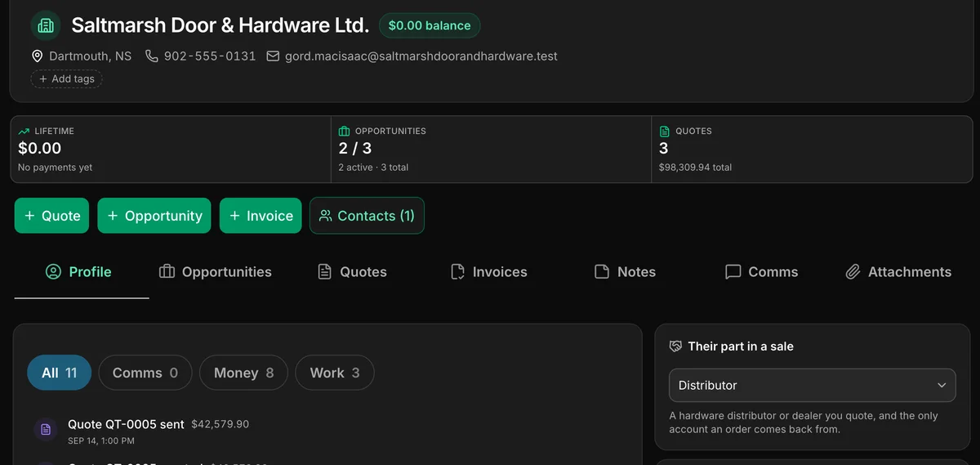Screen dimensions: 980x465
Task: Click the chat bubble icon on Comms tab
Action: click(x=733, y=272)
